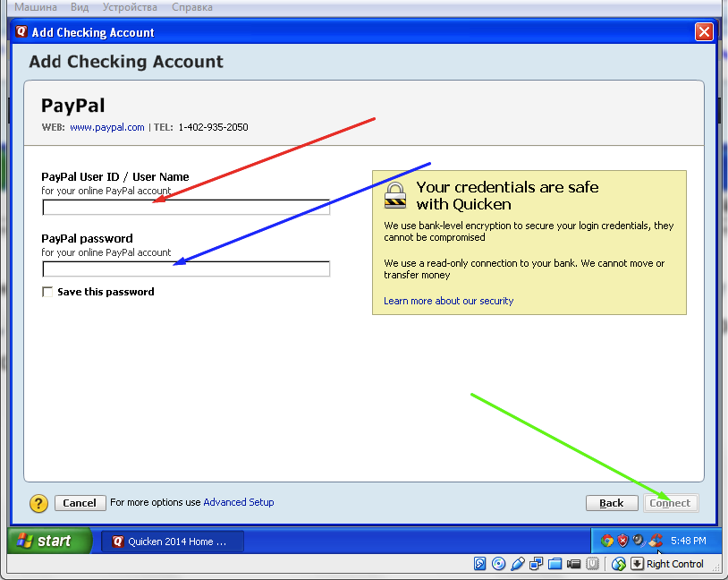Click the Connect button
Screen dimensions: 728x580
671,503
